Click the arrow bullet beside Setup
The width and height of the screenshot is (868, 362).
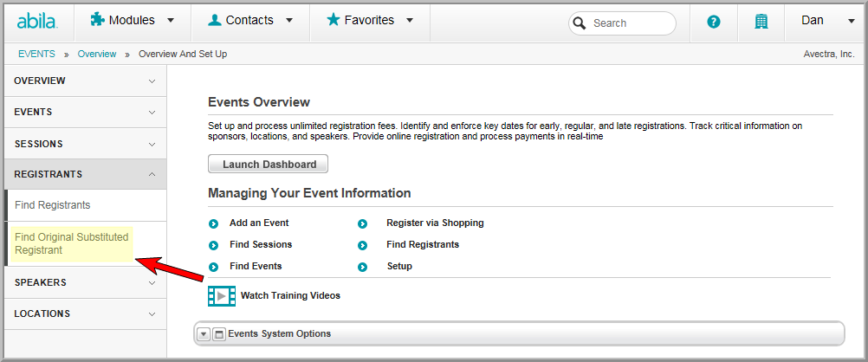point(363,268)
